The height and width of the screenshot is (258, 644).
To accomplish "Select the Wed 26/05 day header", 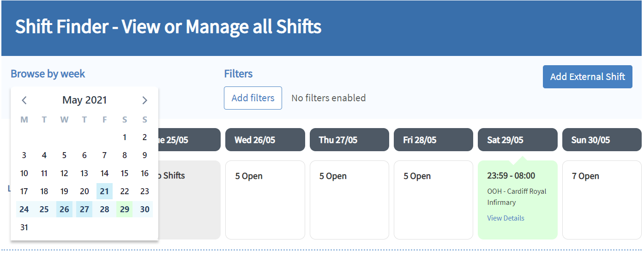I will pos(265,140).
